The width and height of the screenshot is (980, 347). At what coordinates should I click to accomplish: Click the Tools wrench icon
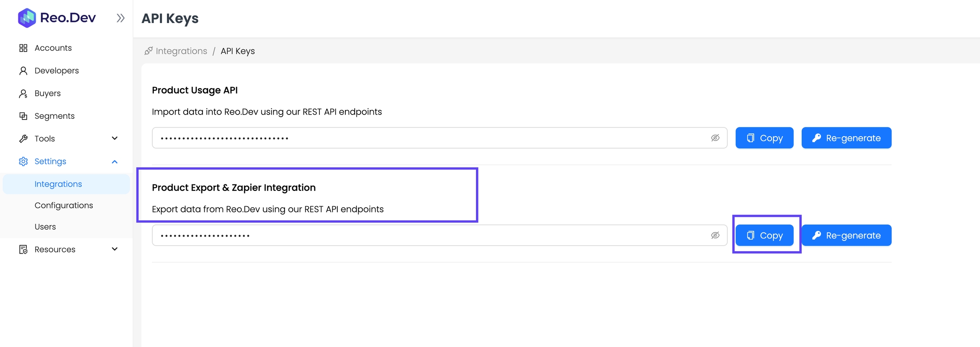coord(23,139)
